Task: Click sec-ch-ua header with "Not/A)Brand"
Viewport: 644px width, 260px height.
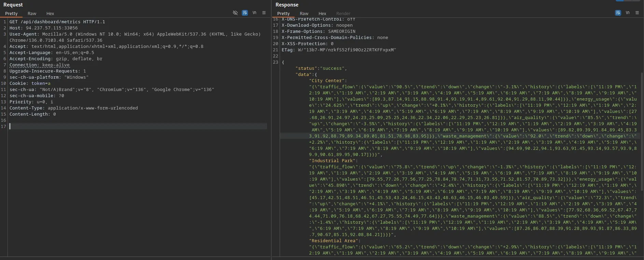Action: pyautogui.click(x=112, y=90)
